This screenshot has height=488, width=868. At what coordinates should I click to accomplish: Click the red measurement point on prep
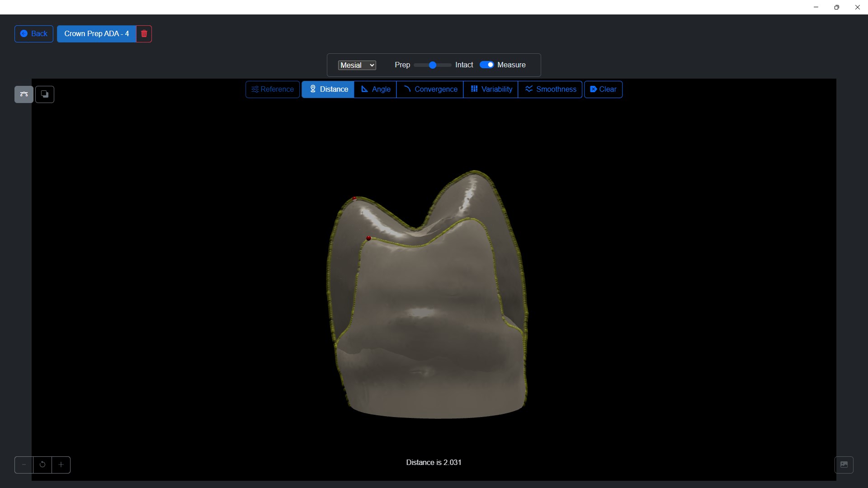tap(368, 238)
